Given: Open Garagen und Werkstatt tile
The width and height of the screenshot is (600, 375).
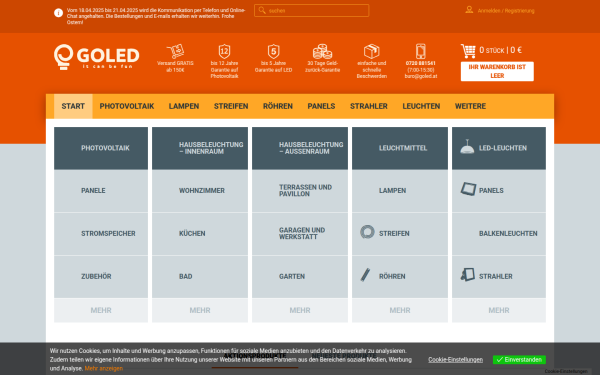Looking at the screenshot, I should [x=300, y=233].
